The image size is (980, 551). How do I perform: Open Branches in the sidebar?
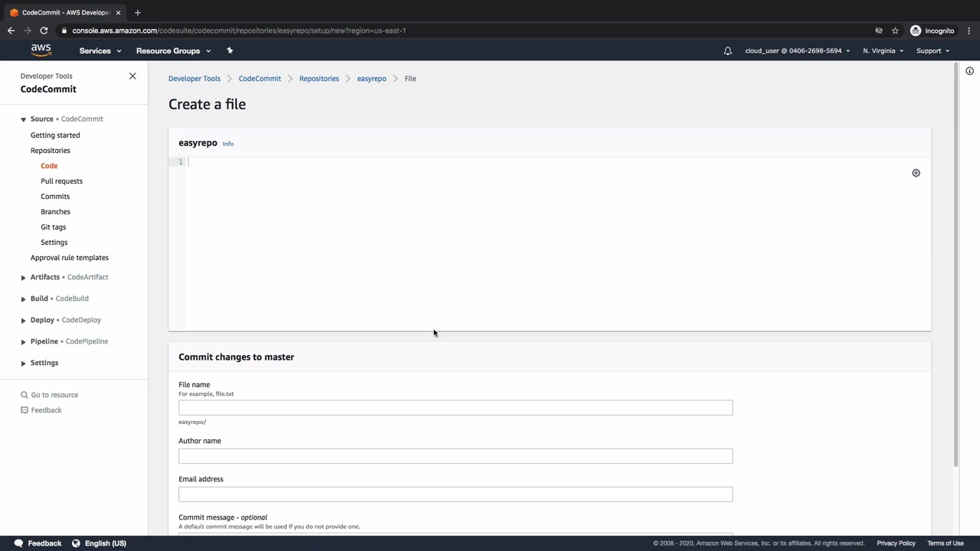[55, 211]
